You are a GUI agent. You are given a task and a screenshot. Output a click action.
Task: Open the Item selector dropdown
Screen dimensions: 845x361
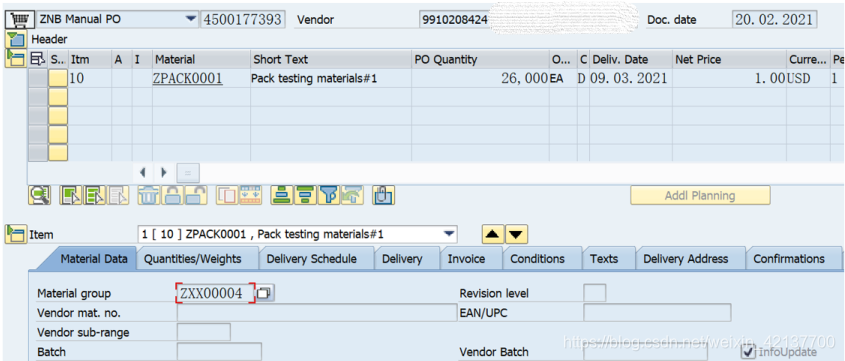448,234
